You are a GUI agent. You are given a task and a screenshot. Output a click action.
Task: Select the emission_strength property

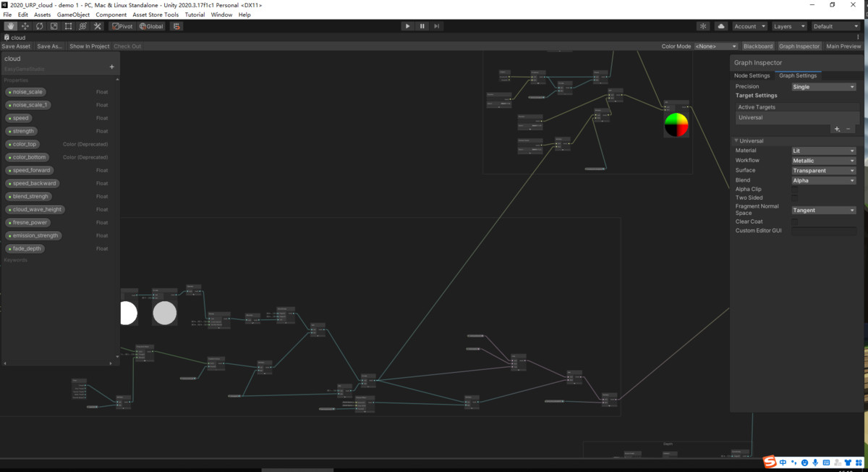tap(33, 235)
